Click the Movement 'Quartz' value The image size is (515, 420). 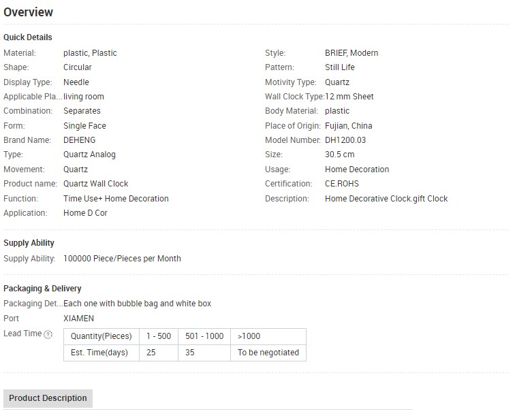[76, 169]
